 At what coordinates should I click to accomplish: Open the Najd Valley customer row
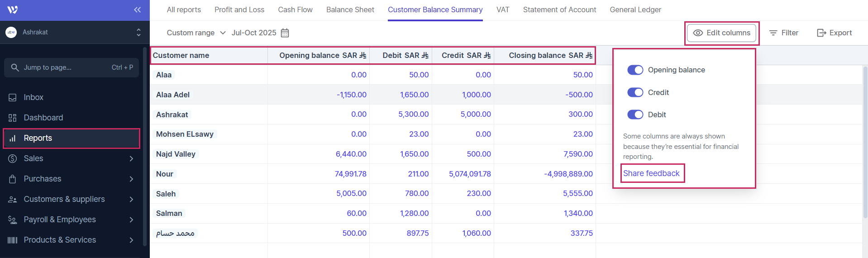(x=176, y=154)
